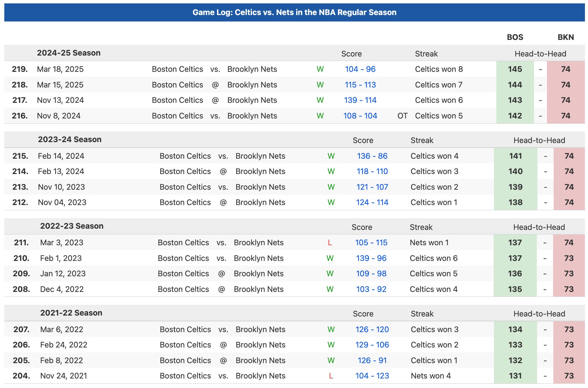Click the 129 - 106 score link
This screenshot has height=388, width=588.
click(372, 345)
